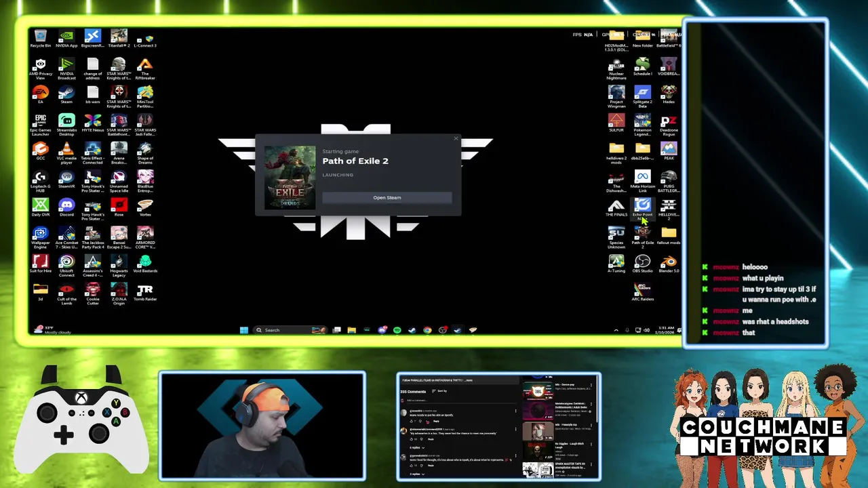The width and height of the screenshot is (868, 488).
Task: Select the 3d folder on desktop
Action: pyautogui.click(x=41, y=292)
